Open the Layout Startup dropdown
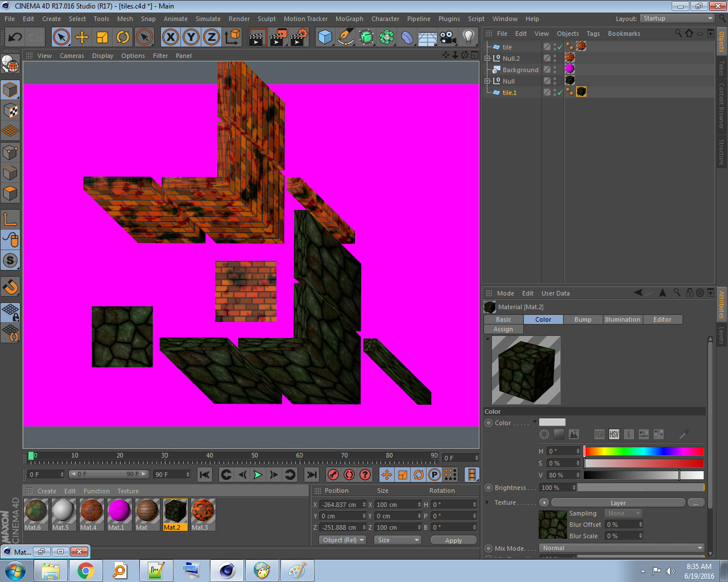 tap(677, 19)
